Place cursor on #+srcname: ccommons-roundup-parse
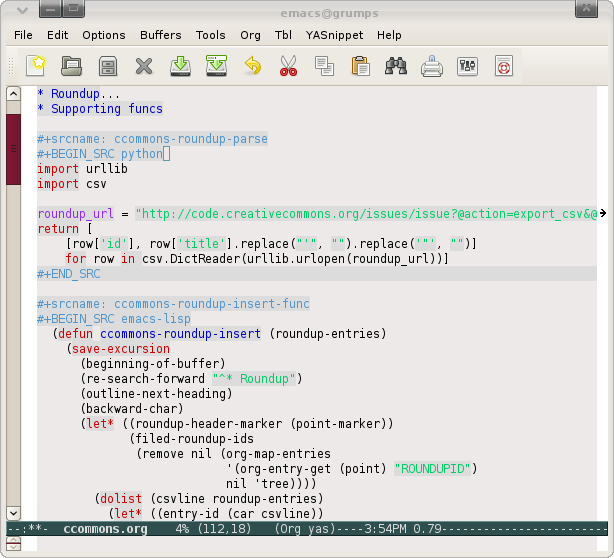 click(x=152, y=139)
